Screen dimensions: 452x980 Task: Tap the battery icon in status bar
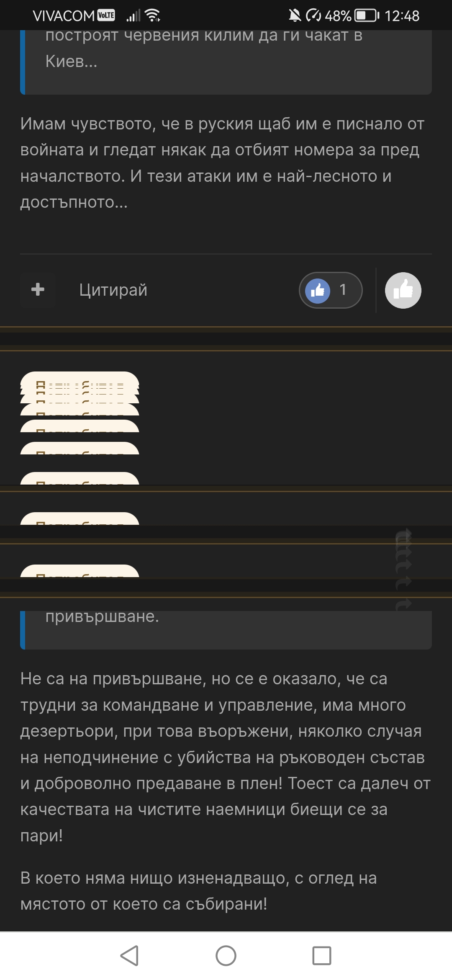(367, 16)
